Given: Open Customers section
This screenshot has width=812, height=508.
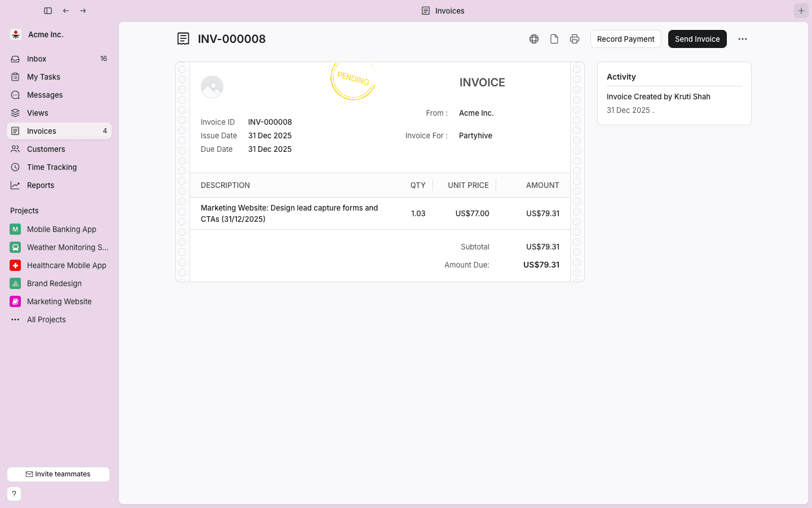Looking at the screenshot, I should click(59, 149).
